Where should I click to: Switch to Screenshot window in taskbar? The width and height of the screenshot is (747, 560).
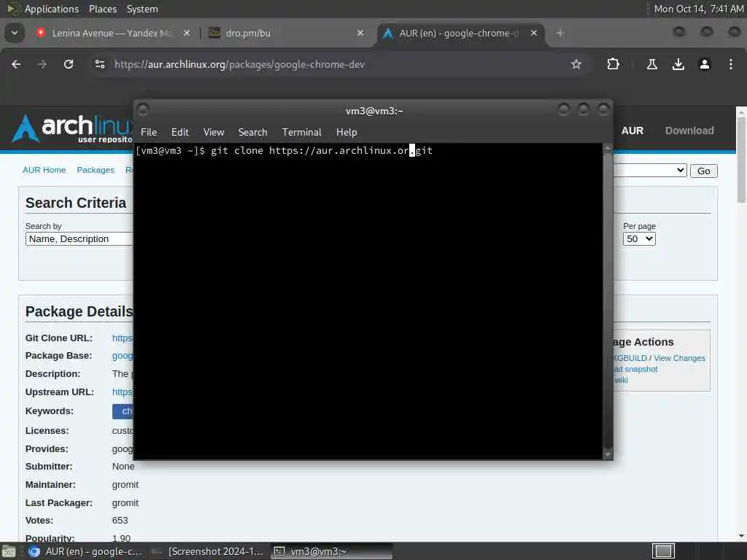coord(208,551)
